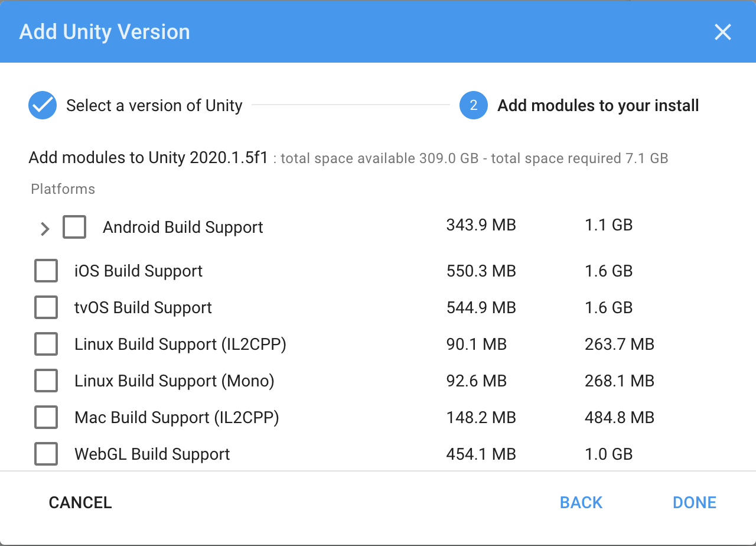Click the completed step checkmark icon

tap(43, 106)
